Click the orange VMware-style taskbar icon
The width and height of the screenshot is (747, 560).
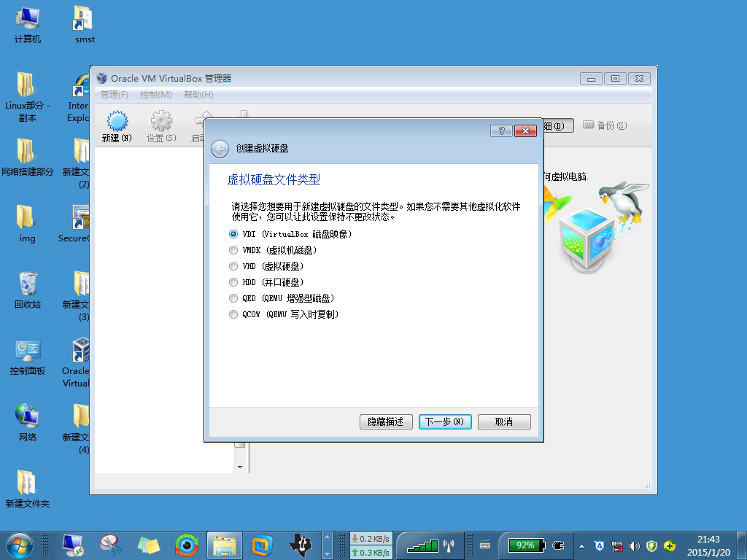pyautogui.click(x=262, y=545)
